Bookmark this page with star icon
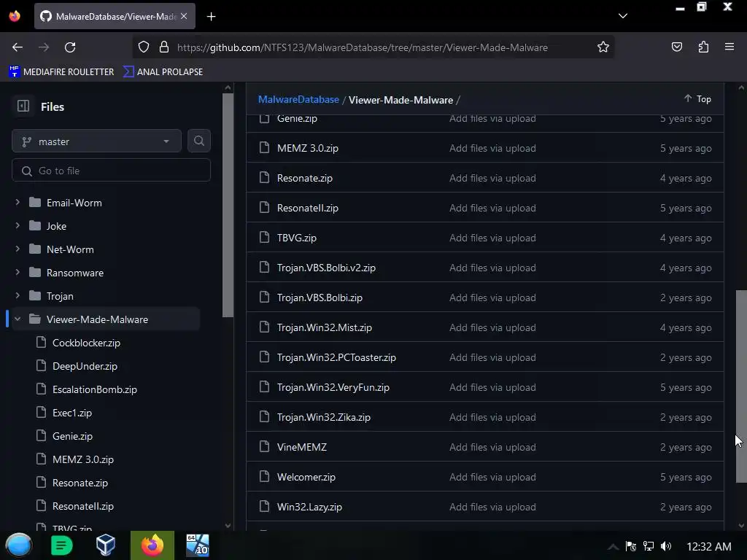Screen dimensions: 747x560 coord(603,47)
